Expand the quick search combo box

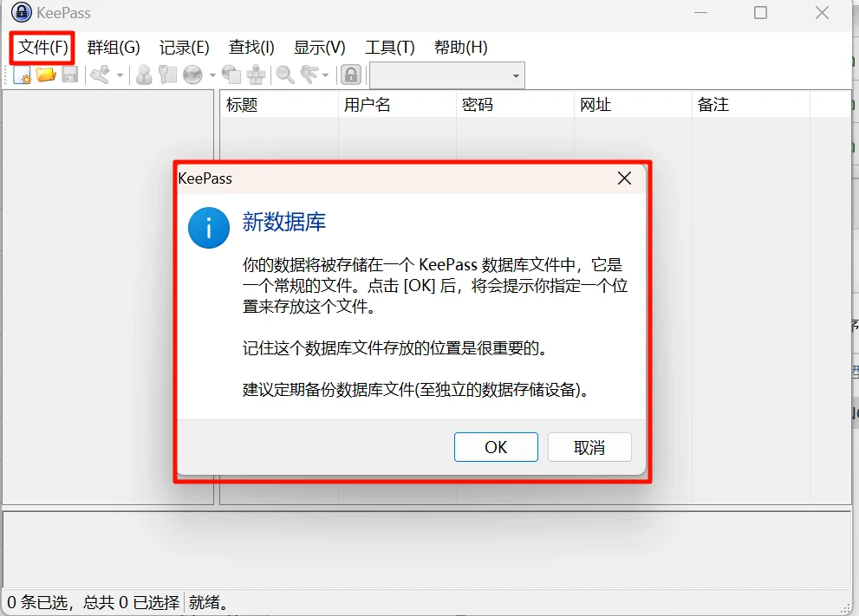[x=447, y=76]
